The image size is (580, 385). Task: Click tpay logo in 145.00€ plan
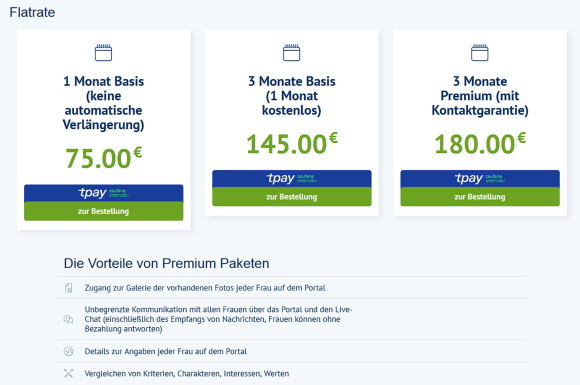tap(291, 179)
